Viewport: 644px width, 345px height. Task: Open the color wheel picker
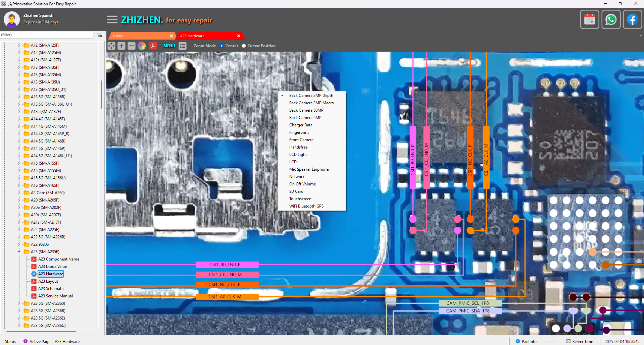pyautogui.click(x=142, y=46)
